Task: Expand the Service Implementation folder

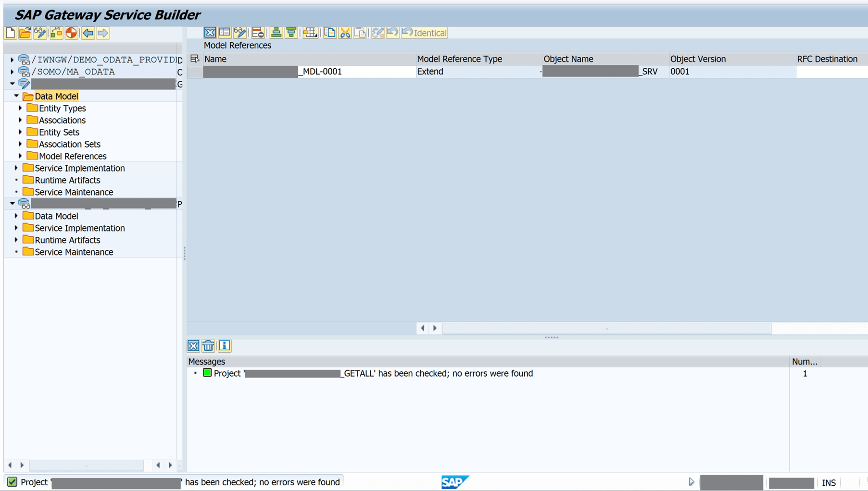Action: pos(16,168)
